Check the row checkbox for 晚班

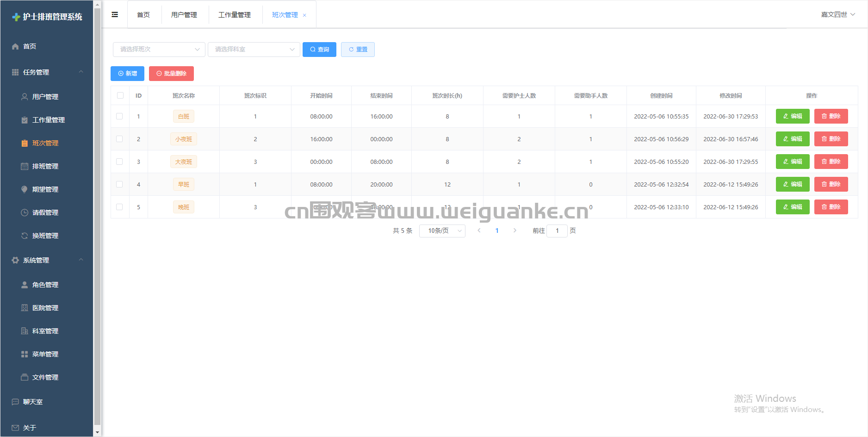[119, 207]
